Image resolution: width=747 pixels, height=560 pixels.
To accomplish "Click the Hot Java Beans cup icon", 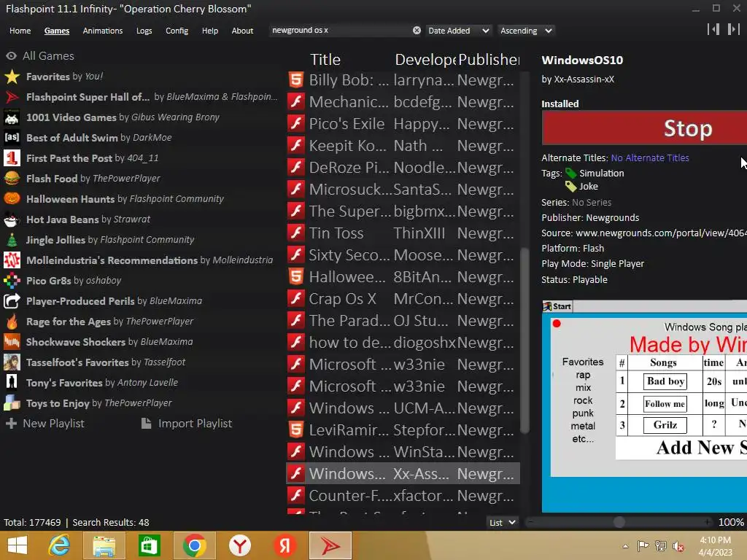I will pyautogui.click(x=12, y=219).
